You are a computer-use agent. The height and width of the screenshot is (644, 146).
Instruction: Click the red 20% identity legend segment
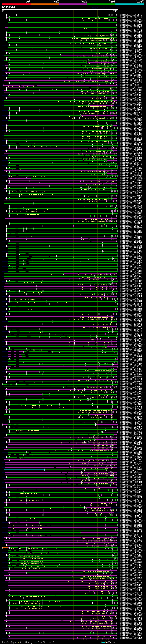(16, 4)
